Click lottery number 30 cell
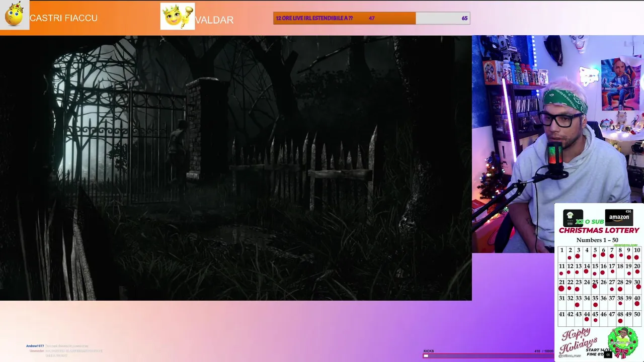The height and width of the screenshot is (362, 644). point(637,287)
